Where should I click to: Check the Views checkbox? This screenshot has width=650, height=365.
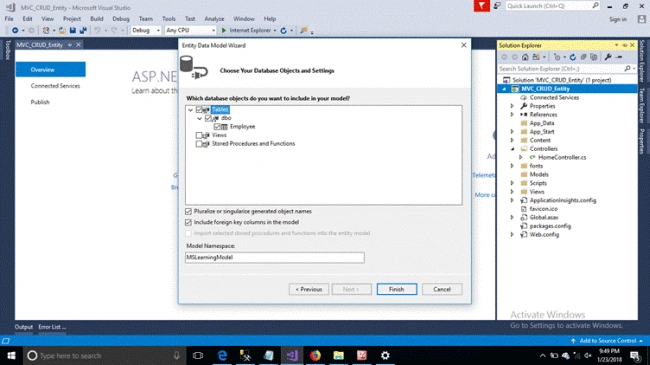tap(199, 135)
